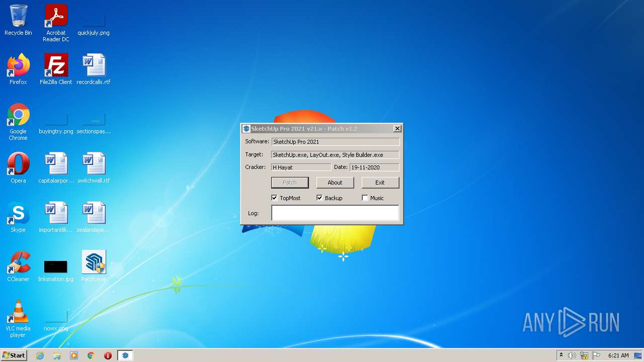This screenshot has width=644, height=362.
Task: Select capitalairpor... document icon
Action: (56, 168)
